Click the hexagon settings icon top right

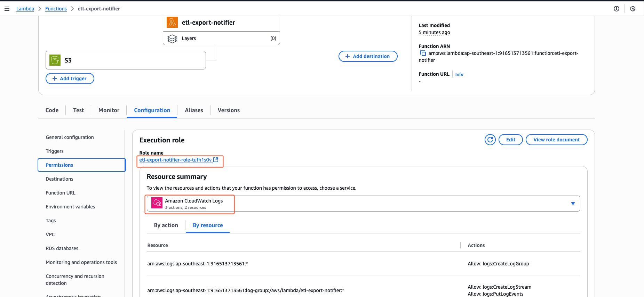(x=633, y=9)
